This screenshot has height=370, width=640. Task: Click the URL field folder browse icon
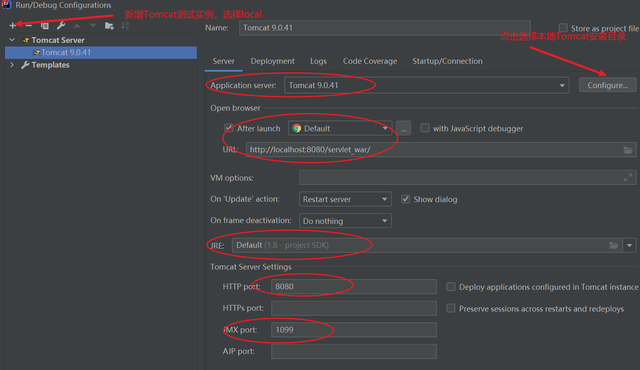click(628, 150)
